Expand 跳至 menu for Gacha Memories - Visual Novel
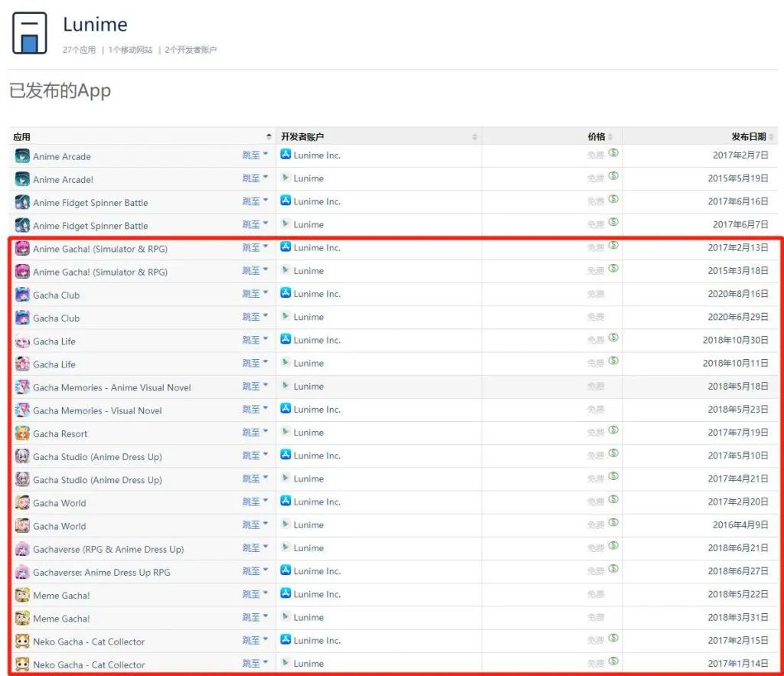The height and width of the screenshot is (676, 784). click(255, 410)
